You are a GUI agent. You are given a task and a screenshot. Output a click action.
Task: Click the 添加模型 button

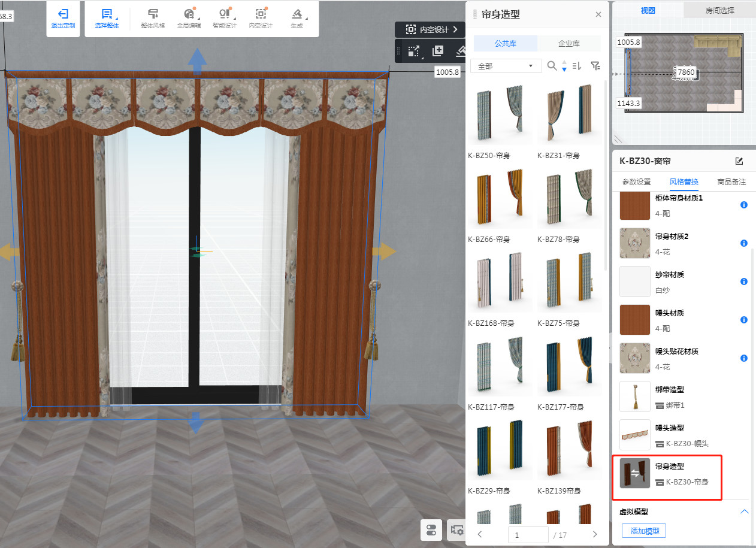[x=644, y=531]
